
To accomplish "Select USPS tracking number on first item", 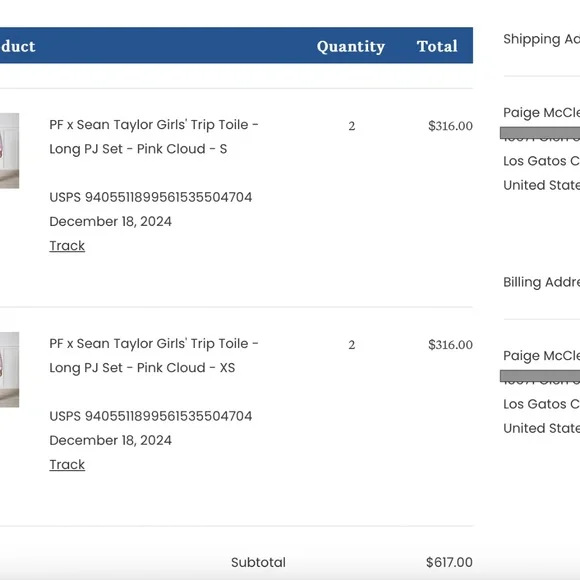I will pos(151,197).
